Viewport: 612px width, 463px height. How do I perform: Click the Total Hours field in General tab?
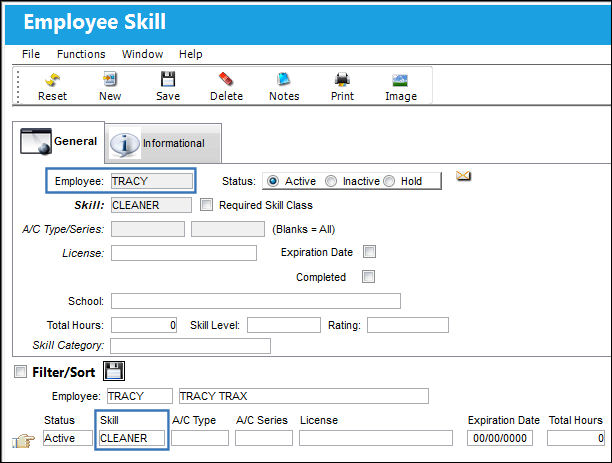(144, 325)
